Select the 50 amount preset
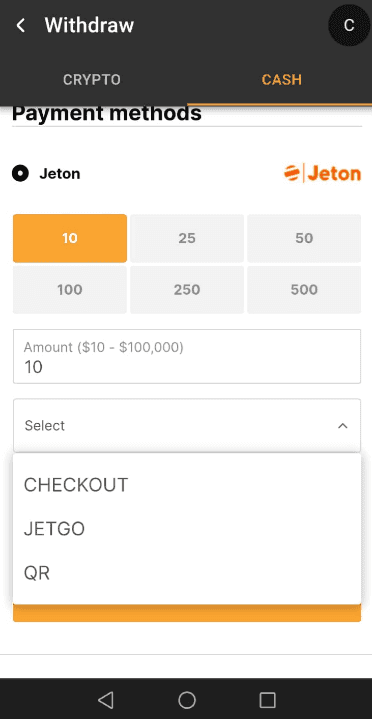 click(x=304, y=238)
